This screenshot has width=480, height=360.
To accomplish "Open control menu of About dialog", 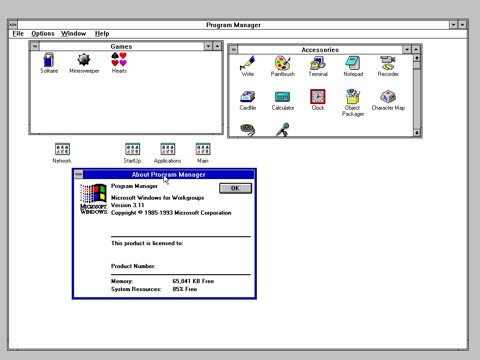I will [79, 174].
